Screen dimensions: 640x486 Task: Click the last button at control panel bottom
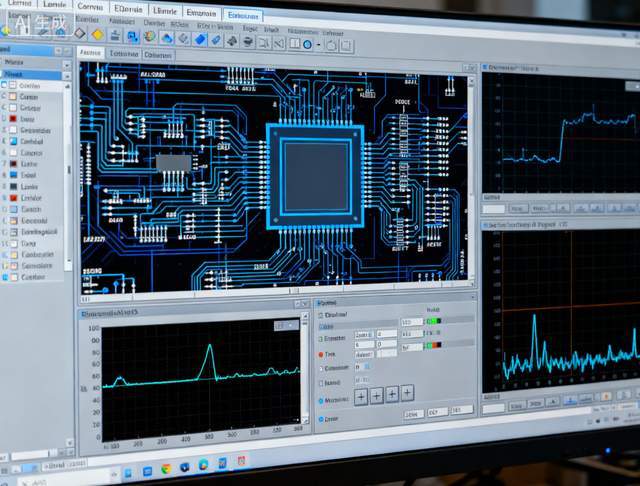pyautogui.click(x=461, y=410)
